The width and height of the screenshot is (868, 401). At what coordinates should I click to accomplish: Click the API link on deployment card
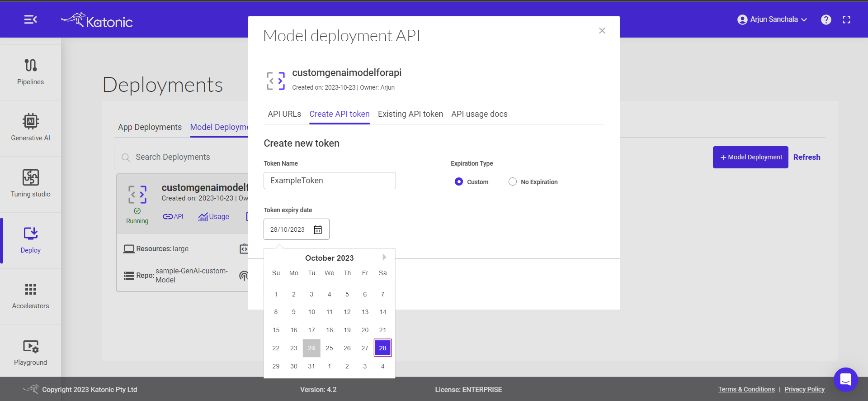coord(173,216)
